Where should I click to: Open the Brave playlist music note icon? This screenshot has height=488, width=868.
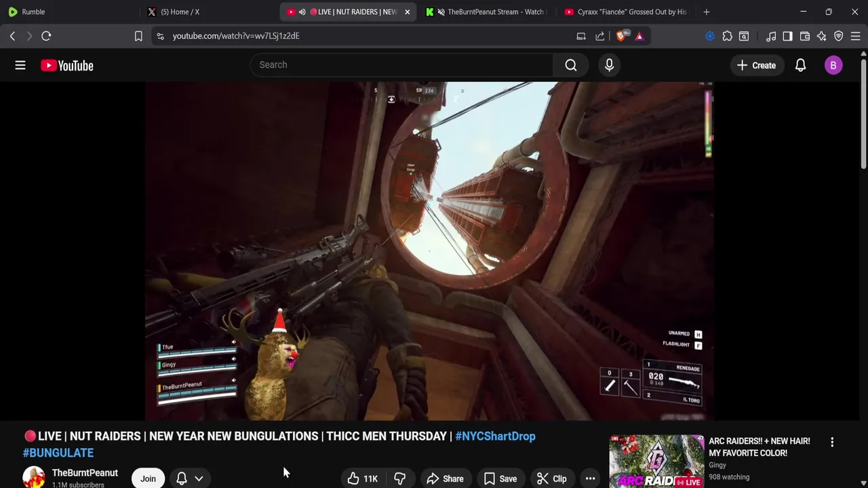click(771, 36)
